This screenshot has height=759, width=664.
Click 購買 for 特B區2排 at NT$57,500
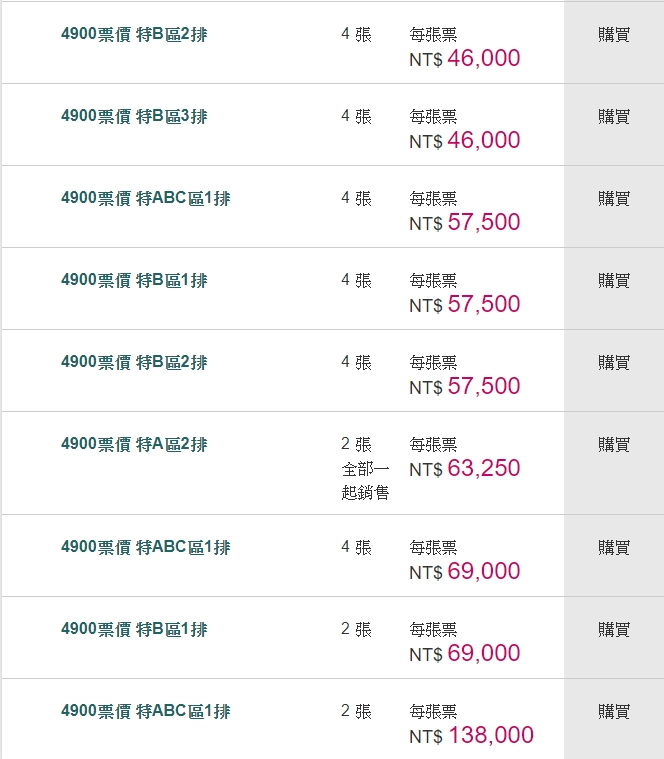coord(614,363)
